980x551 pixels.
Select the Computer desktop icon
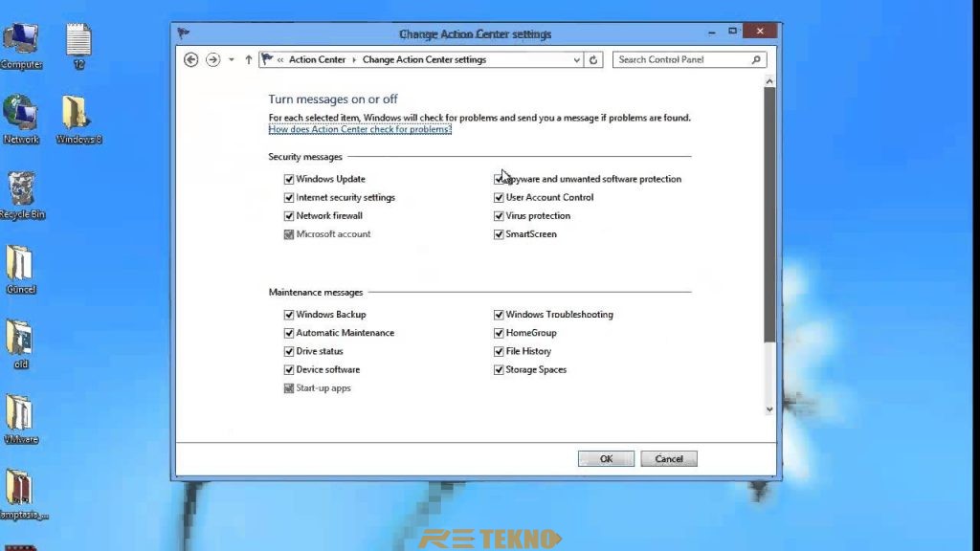click(x=21, y=46)
